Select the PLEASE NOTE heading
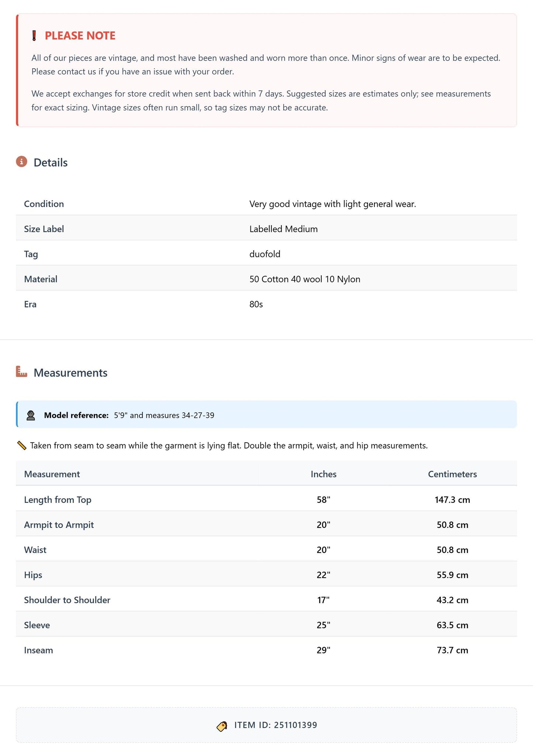The height and width of the screenshot is (756, 533). pos(80,36)
